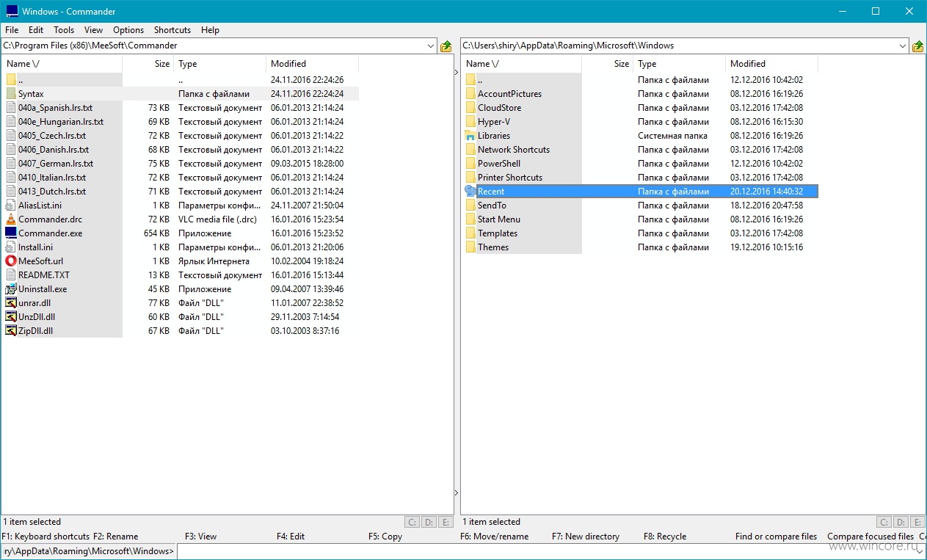
Task: Click the Start Menu folder icon
Action: click(470, 219)
